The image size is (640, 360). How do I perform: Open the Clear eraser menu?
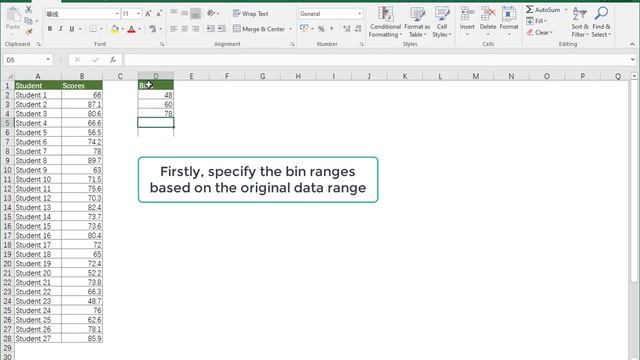pos(540,32)
